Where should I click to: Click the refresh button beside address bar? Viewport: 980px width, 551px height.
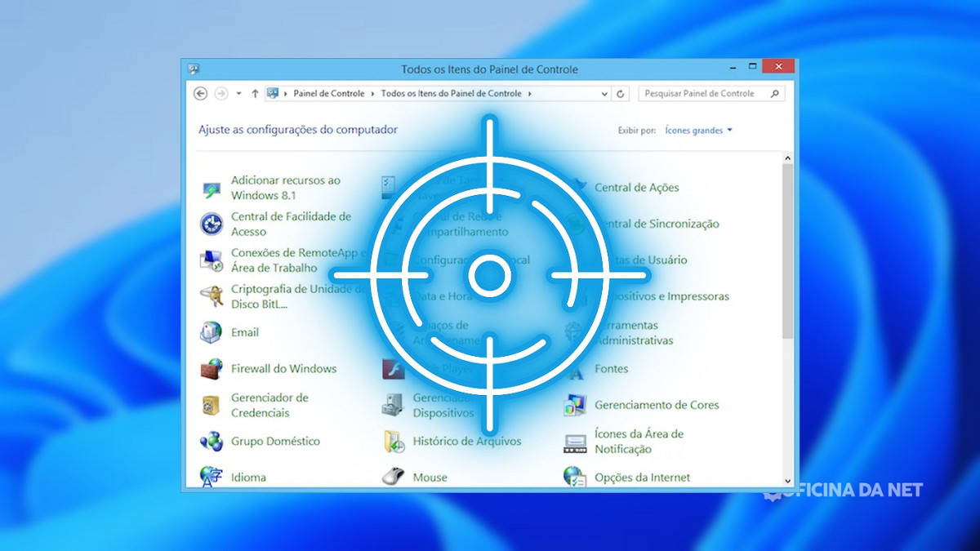click(621, 94)
